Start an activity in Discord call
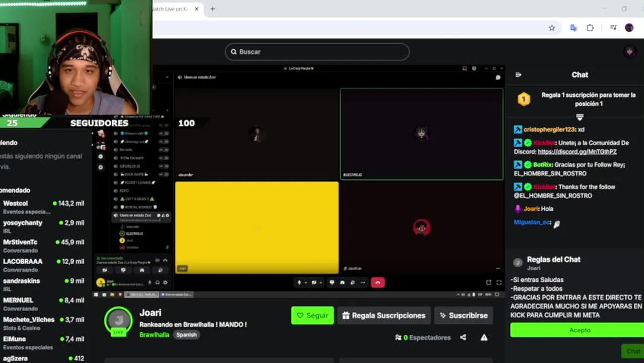644x363 pixels. [x=342, y=282]
